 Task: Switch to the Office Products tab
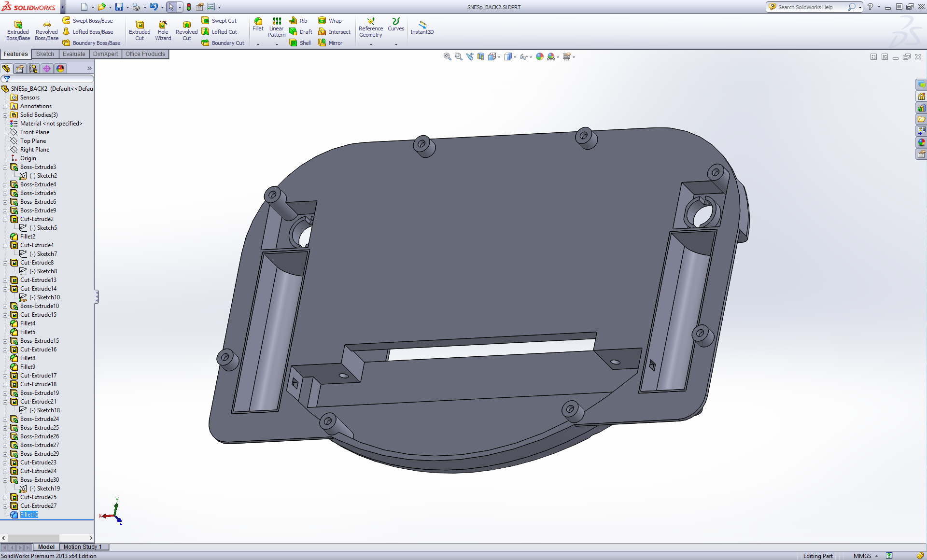pos(145,54)
